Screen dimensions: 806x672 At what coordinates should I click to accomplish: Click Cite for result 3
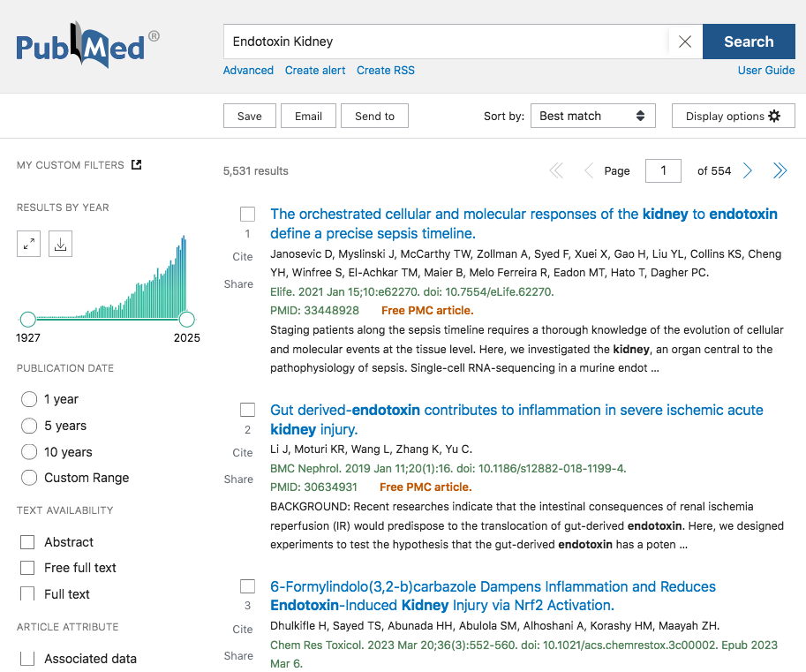(243, 630)
